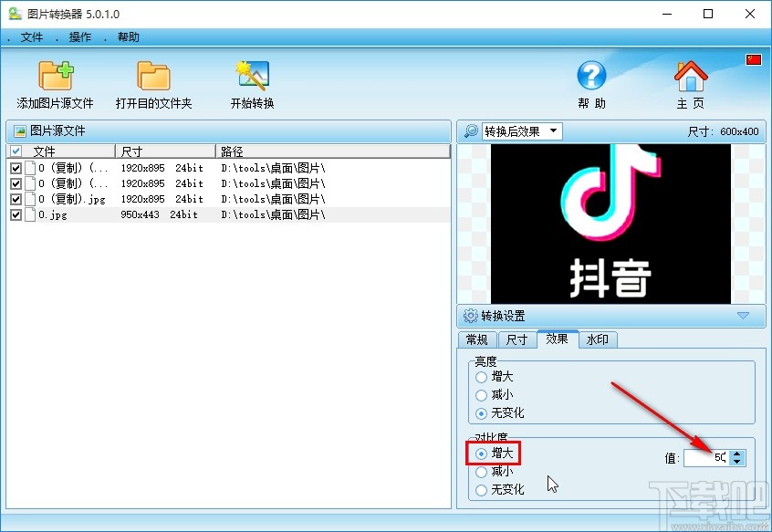Click the 值 spinner up arrow
The height and width of the screenshot is (532, 772).
[738, 454]
